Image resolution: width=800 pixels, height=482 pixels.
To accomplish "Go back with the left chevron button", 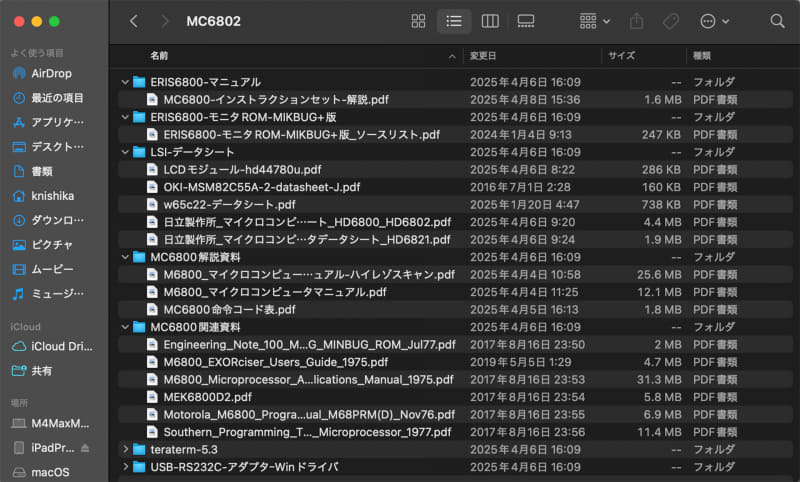I will tap(134, 21).
